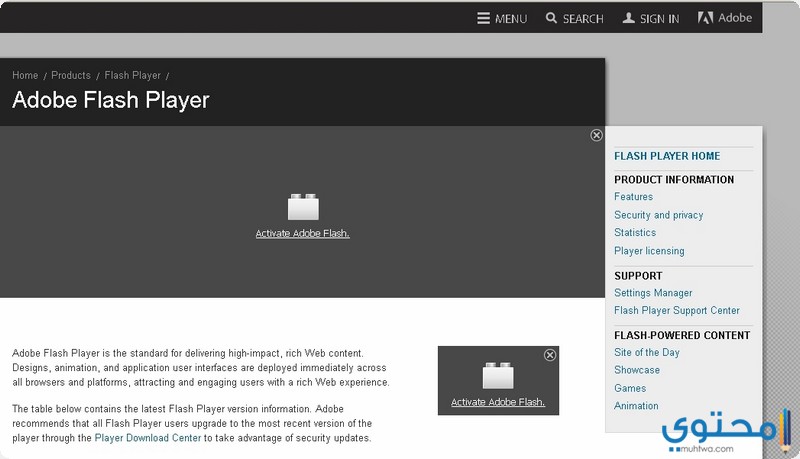Click the SEARCH magnifier icon
Image resolution: width=800 pixels, height=459 pixels.
[x=551, y=18]
